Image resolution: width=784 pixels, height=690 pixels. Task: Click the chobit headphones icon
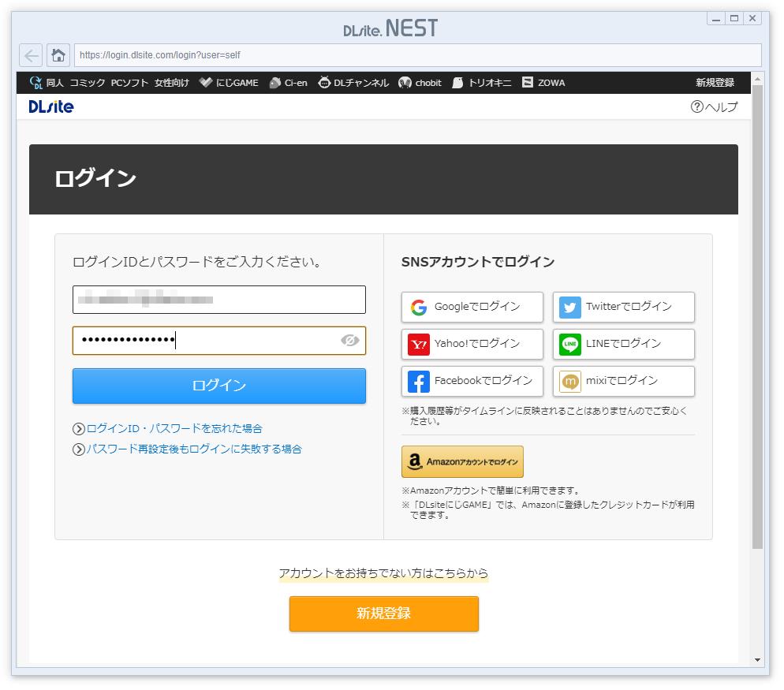[405, 83]
